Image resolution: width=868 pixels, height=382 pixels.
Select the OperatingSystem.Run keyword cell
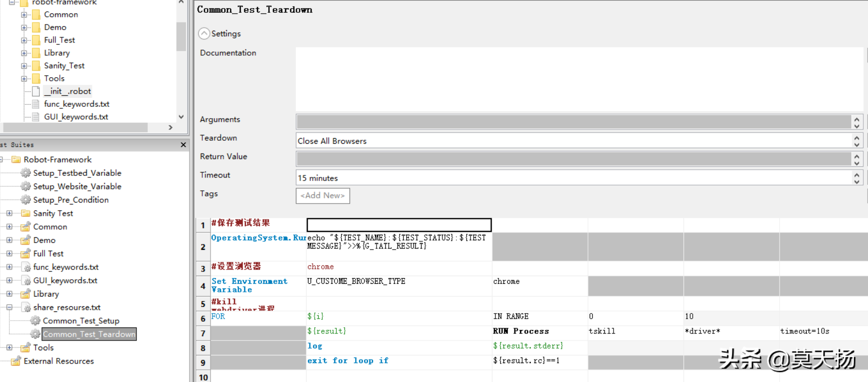tap(259, 247)
